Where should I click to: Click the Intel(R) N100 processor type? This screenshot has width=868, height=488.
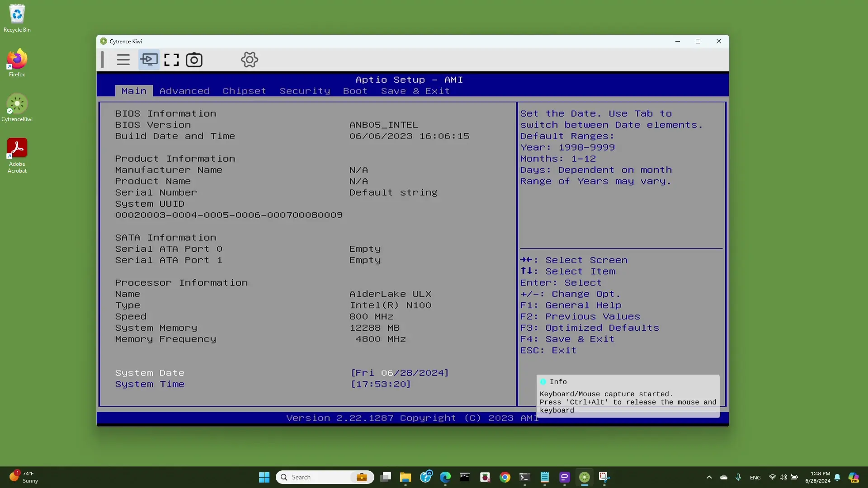[x=390, y=305]
